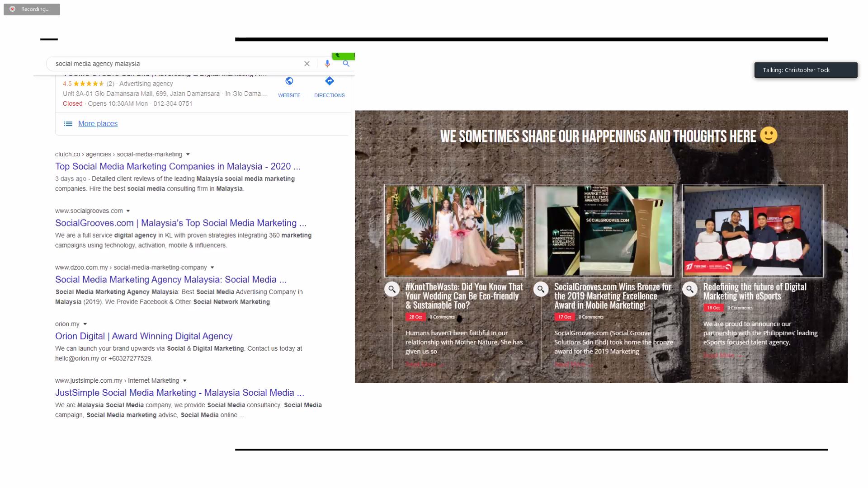Open the SocialGrooves.com search result title
Viewport: 868px width, 488px height.
click(181, 223)
